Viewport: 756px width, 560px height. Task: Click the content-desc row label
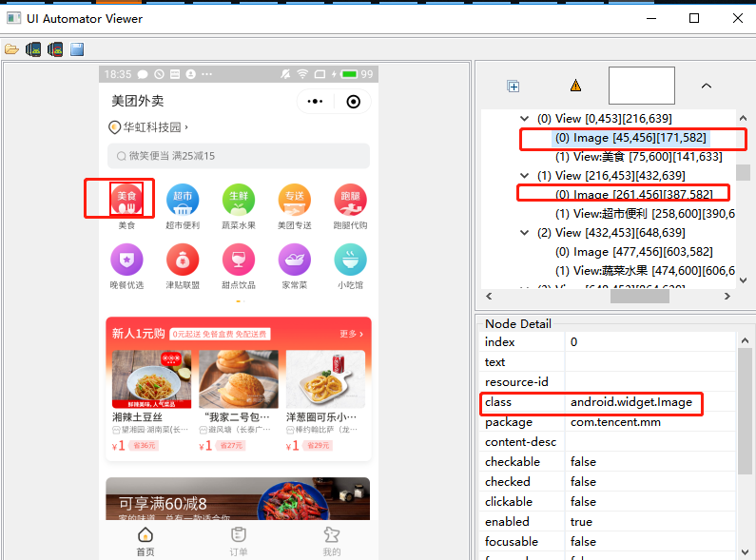(520, 442)
